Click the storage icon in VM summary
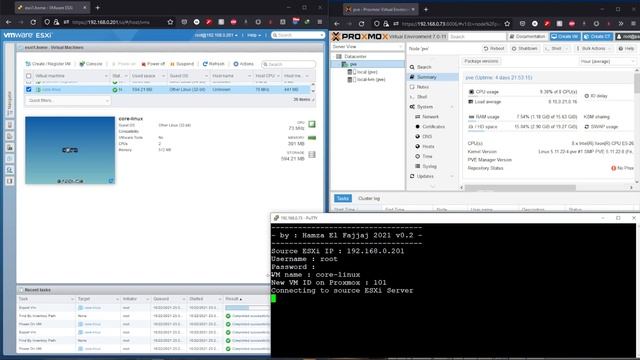The height and width of the screenshot is (360, 640). pyautogui.click(x=312, y=155)
